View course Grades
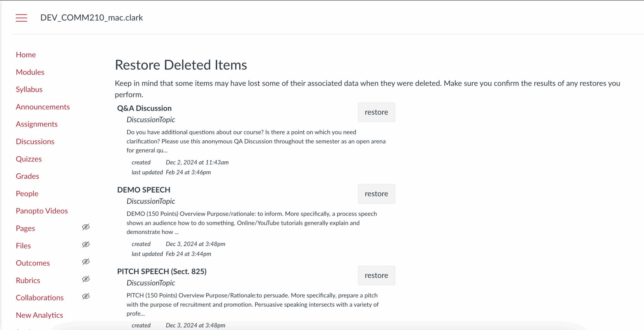 pyautogui.click(x=27, y=176)
